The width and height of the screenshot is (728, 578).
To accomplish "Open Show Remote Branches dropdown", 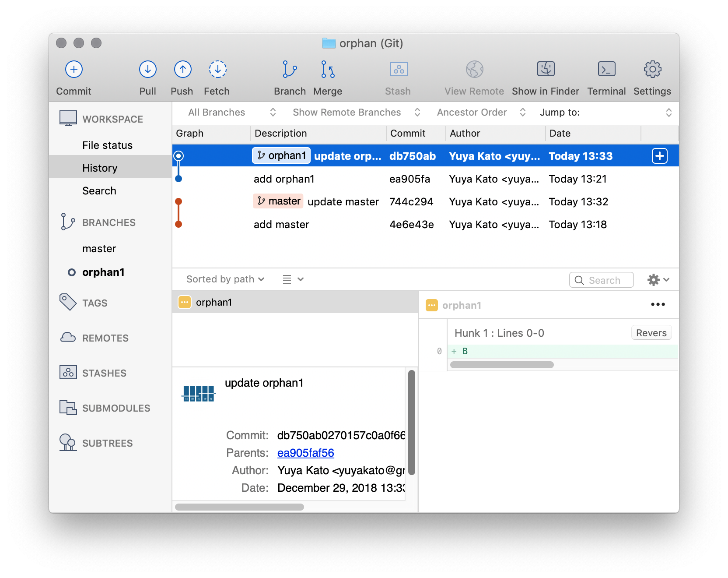I will pyautogui.click(x=357, y=113).
